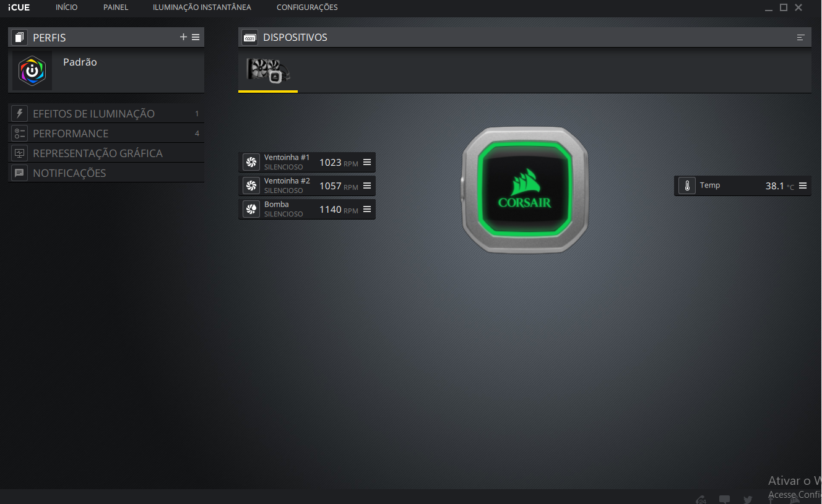Screen dimensions: 822x504
Task: Click the Performance count 4
Action: pos(197,134)
